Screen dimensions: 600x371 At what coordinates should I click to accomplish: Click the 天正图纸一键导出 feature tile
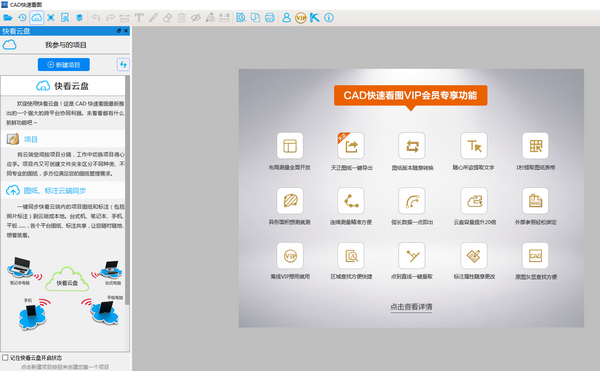pyautogui.click(x=351, y=151)
